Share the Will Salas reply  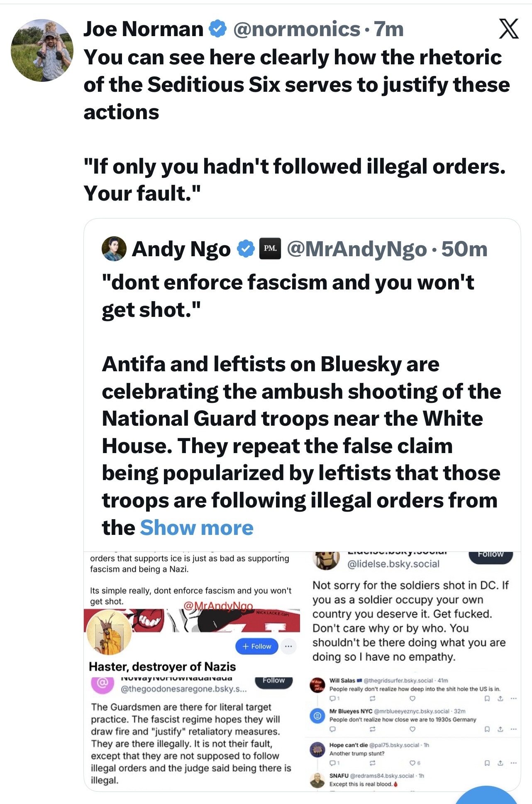pos(500,699)
